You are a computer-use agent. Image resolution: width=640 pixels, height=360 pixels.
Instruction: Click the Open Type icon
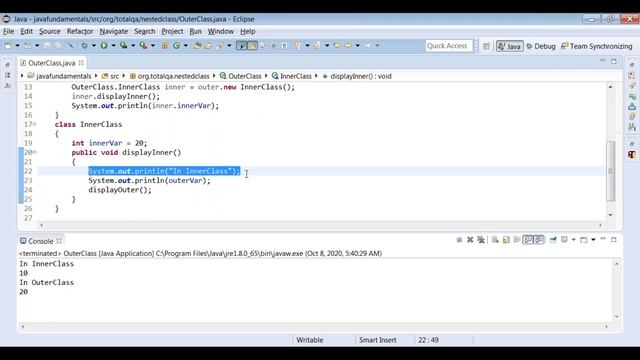point(197,46)
